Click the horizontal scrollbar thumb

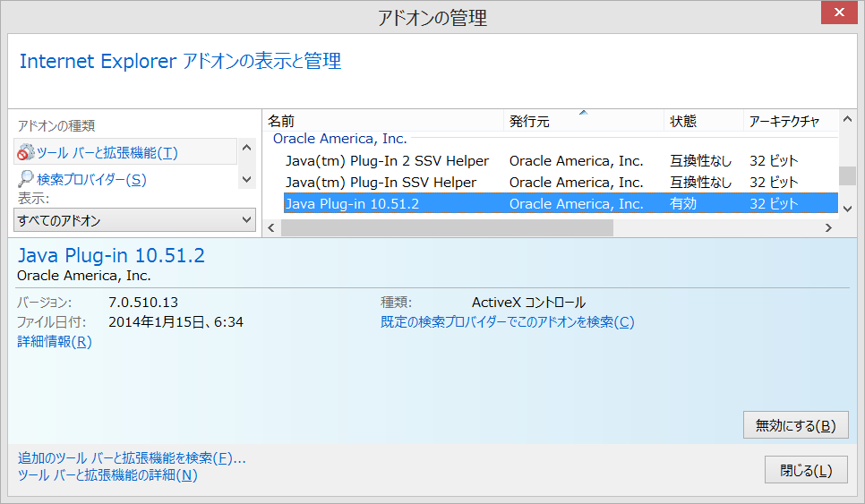pyautogui.click(x=448, y=227)
